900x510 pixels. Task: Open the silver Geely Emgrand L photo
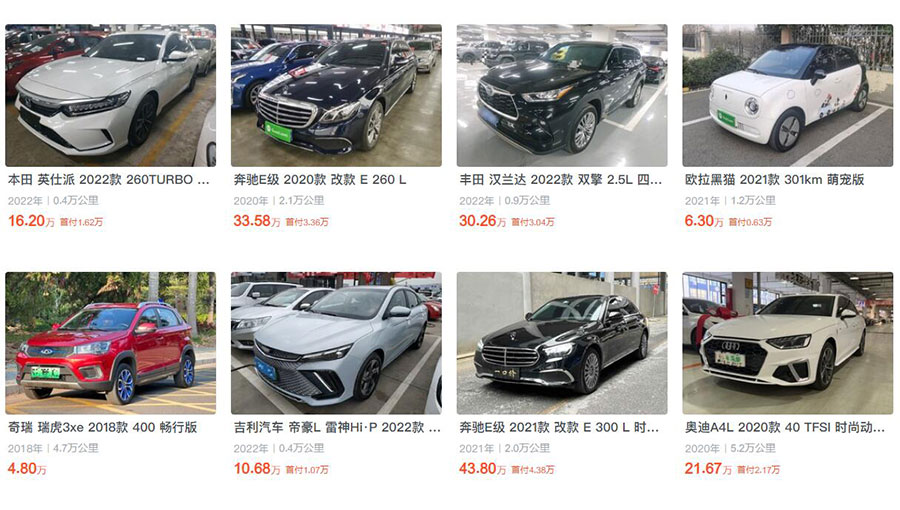pyautogui.click(x=336, y=343)
